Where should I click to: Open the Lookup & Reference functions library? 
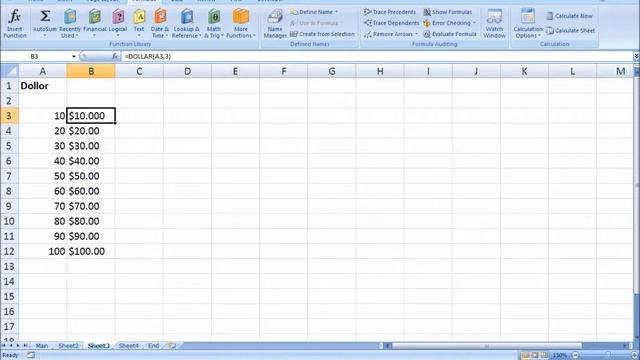186,24
